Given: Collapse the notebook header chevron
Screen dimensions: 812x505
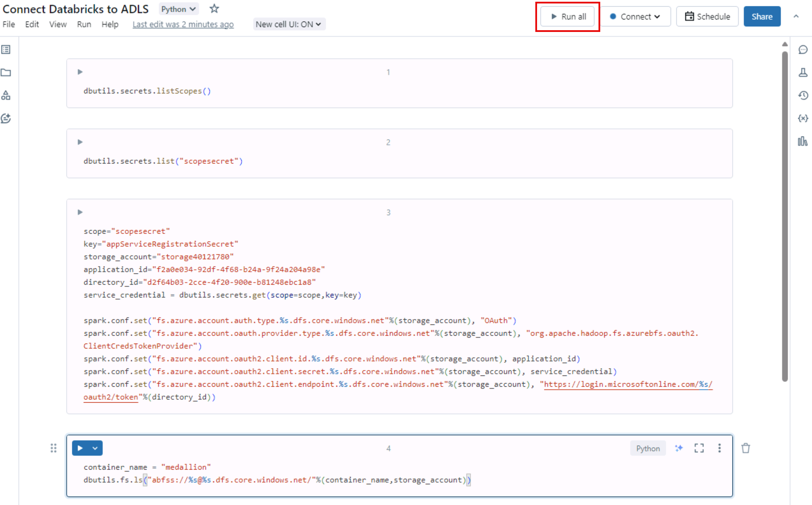Looking at the screenshot, I should [x=796, y=16].
